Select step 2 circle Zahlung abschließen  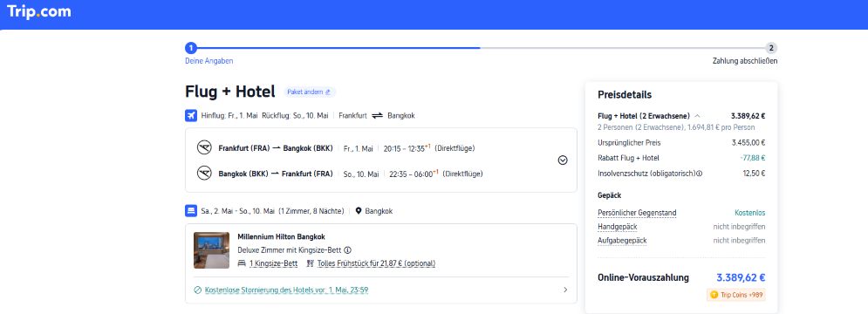(x=771, y=48)
